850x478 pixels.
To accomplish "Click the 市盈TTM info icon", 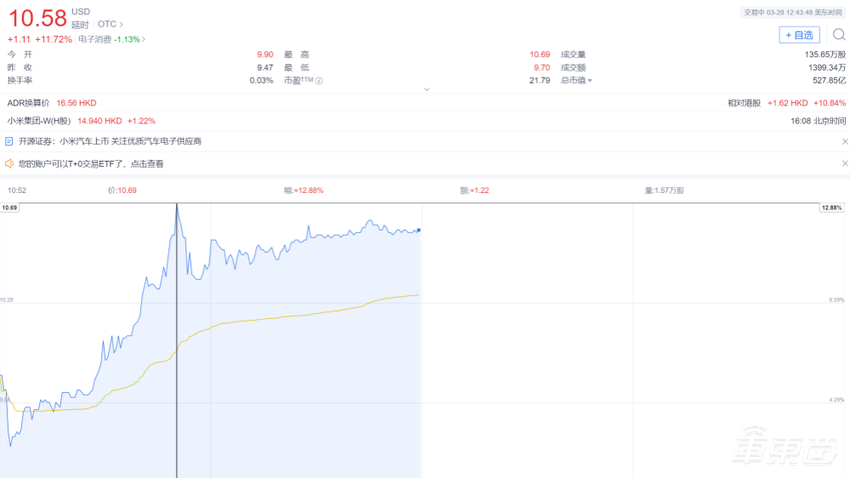I will pos(319,81).
